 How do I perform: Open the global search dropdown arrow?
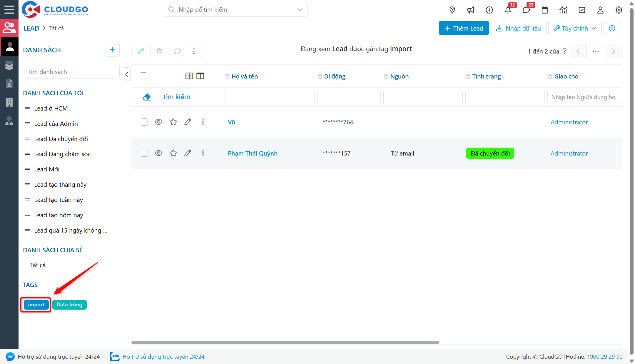[x=300, y=10]
